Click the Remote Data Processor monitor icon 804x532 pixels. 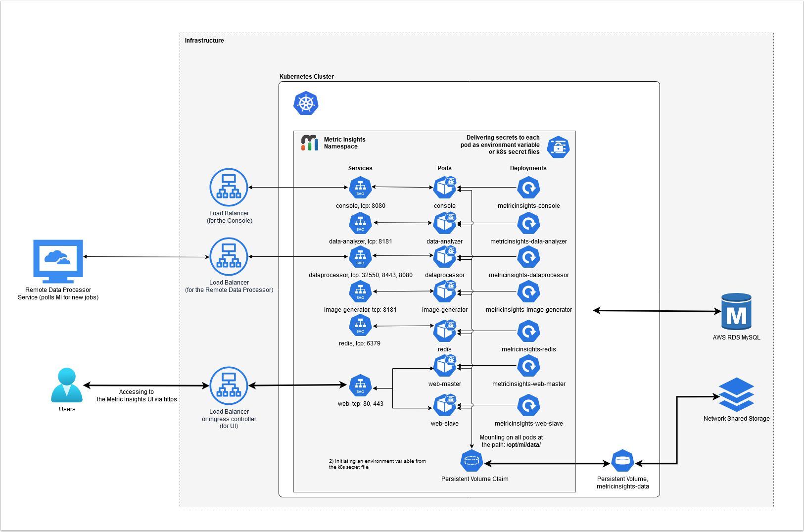(x=58, y=261)
